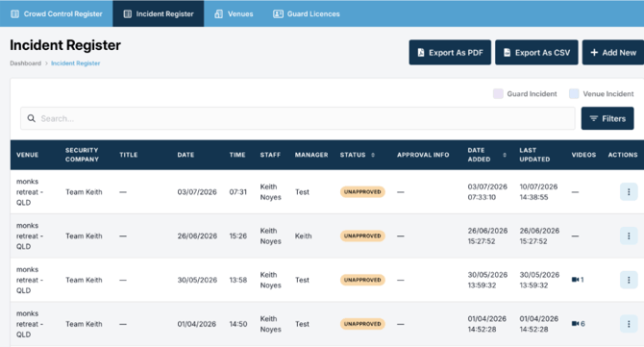
Task: Click the Venue column header
Action: (28, 155)
